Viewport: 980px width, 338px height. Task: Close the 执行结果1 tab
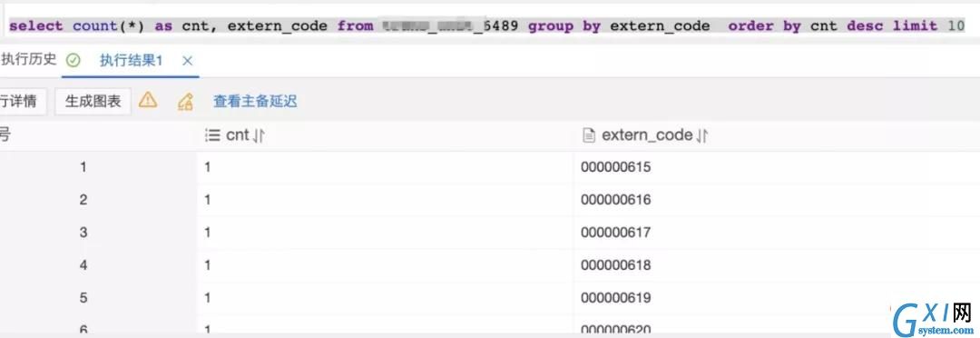point(188,61)
